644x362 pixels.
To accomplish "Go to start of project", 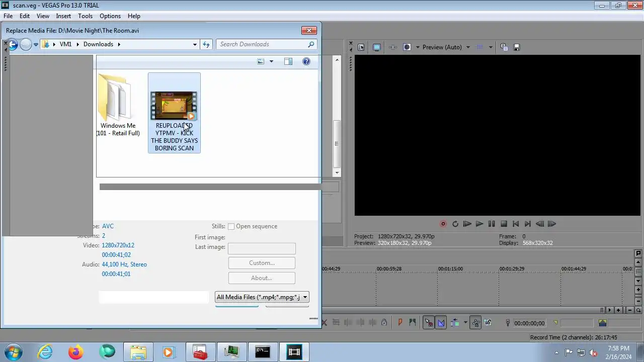I will pyautogui.click(x=515, y=224).
